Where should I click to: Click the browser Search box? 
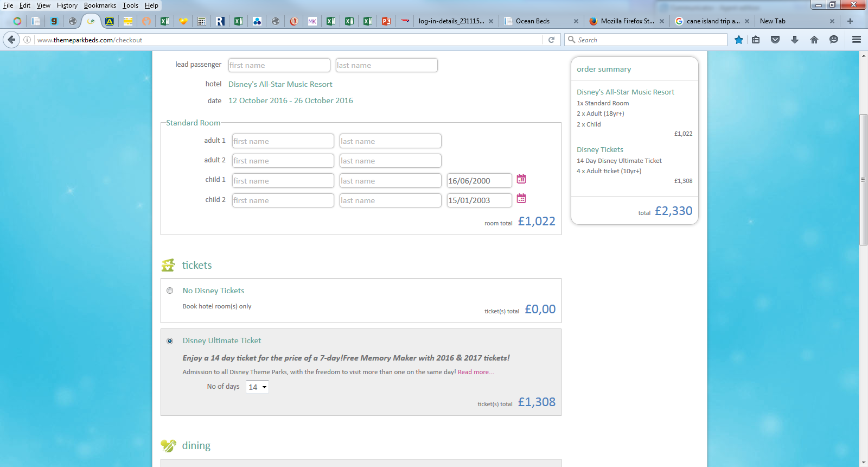click(646, 40)
